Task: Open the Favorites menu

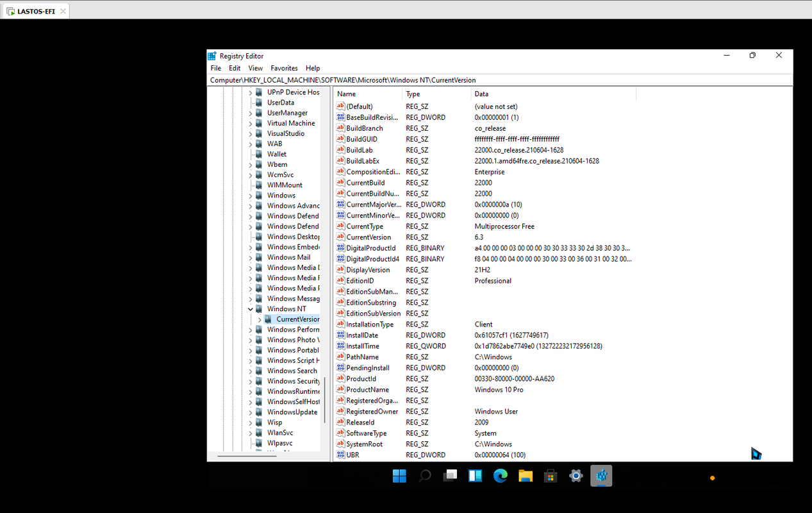Action: [x=284, y=68]
